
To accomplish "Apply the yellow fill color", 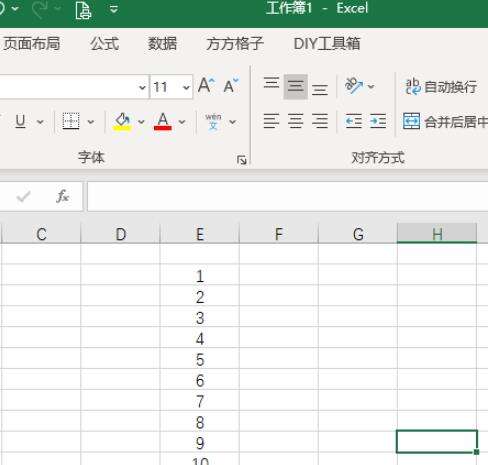I will (x=122, y=121).
